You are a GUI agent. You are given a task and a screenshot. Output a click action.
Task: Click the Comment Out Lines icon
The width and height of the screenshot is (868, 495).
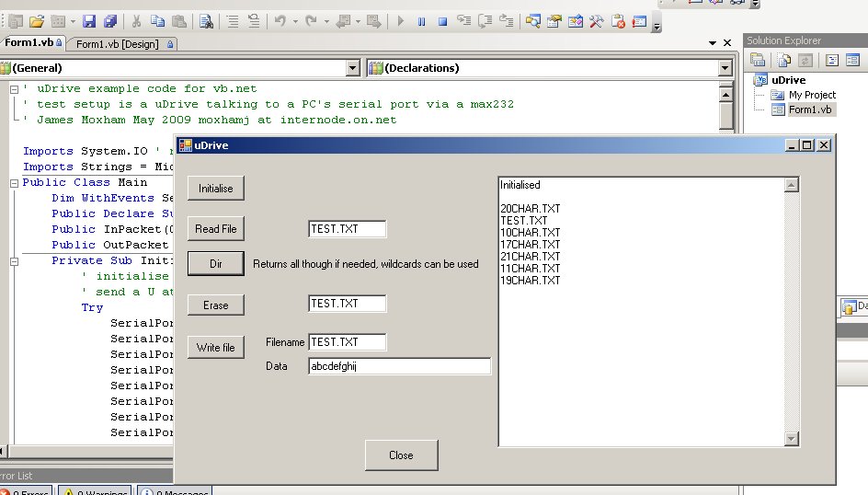[233, 21]
